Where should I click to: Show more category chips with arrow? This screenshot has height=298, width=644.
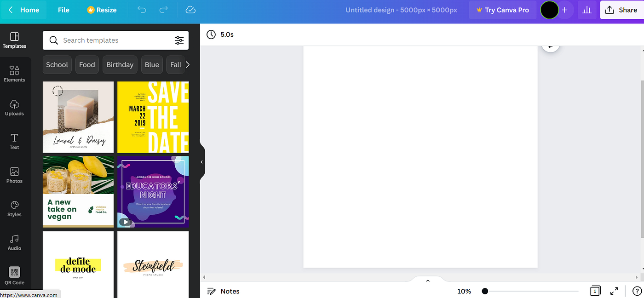point(187,65)
